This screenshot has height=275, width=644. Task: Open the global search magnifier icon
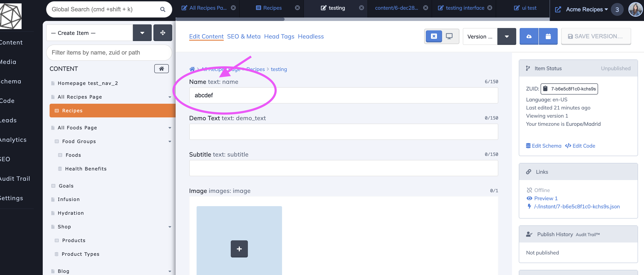(163, 9)
